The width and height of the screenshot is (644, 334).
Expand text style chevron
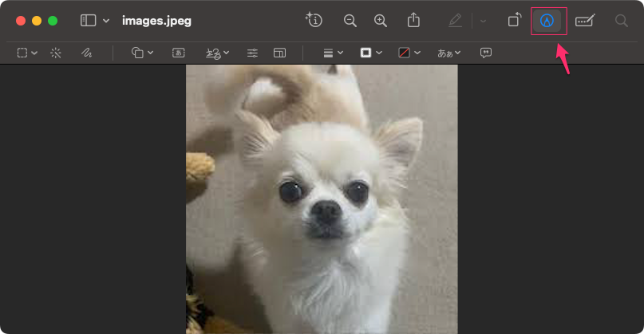tap(457, 53)
